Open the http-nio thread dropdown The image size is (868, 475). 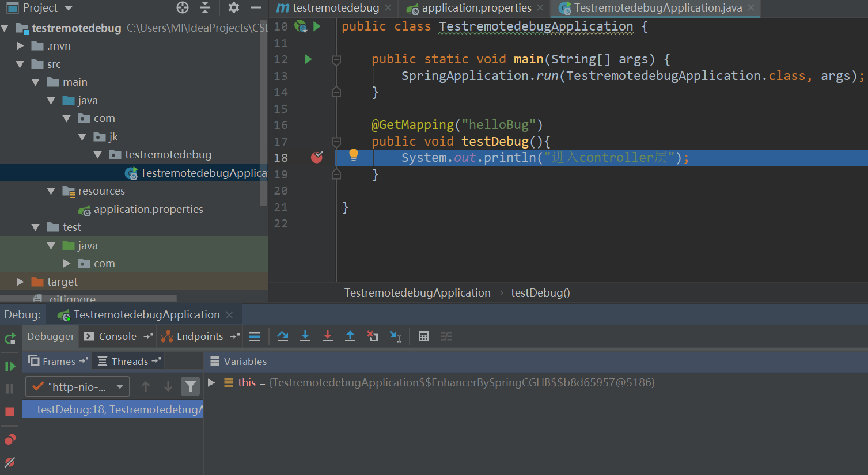point(78,386)
